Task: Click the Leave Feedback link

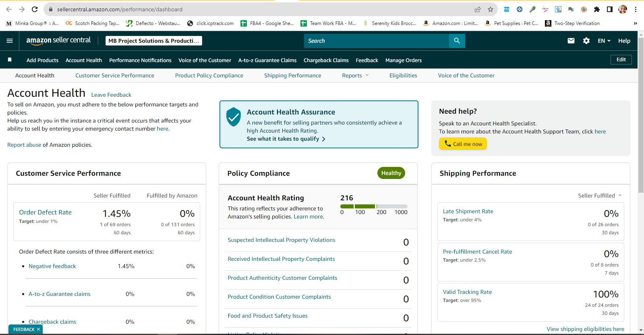Action: click(x=111, y=95)
